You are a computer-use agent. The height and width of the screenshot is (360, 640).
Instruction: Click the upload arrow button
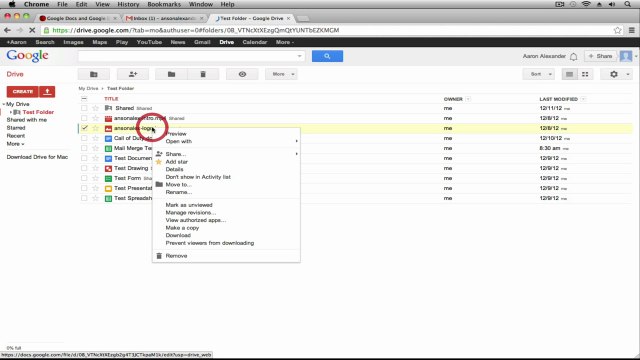[x=47, y=91]
